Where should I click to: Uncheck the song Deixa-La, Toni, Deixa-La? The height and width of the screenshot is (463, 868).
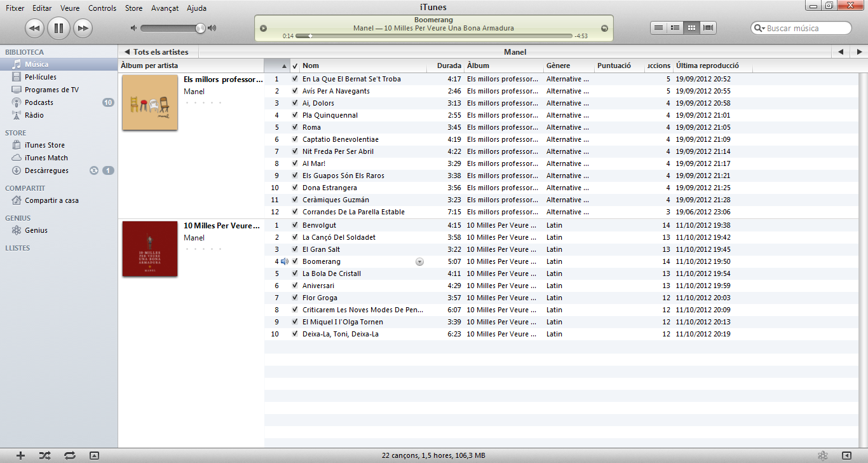[x=295, y=334]
